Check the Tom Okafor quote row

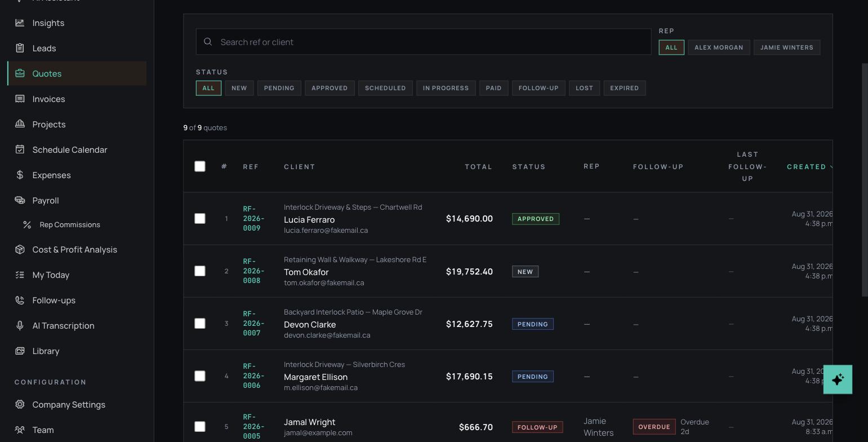click(x=200, y=271)
